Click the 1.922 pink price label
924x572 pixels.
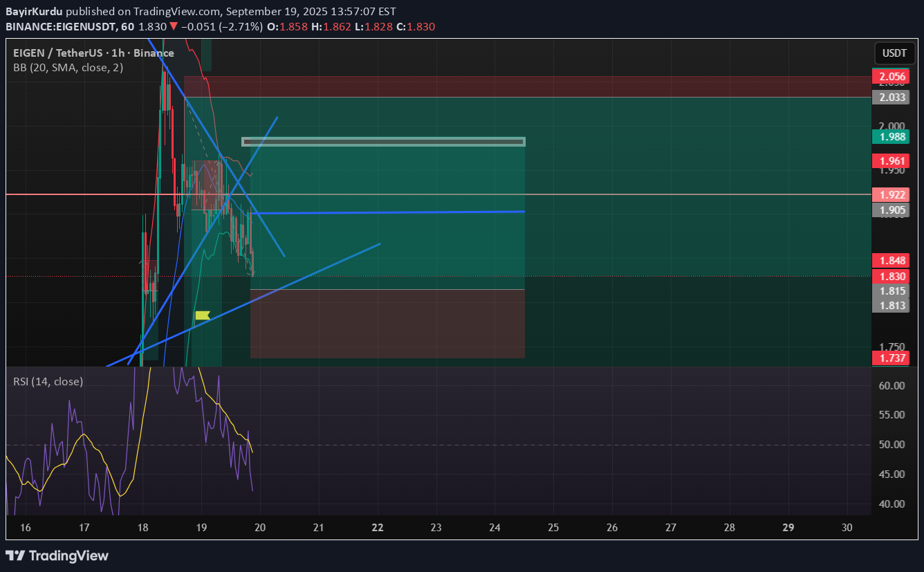(890, 194)
